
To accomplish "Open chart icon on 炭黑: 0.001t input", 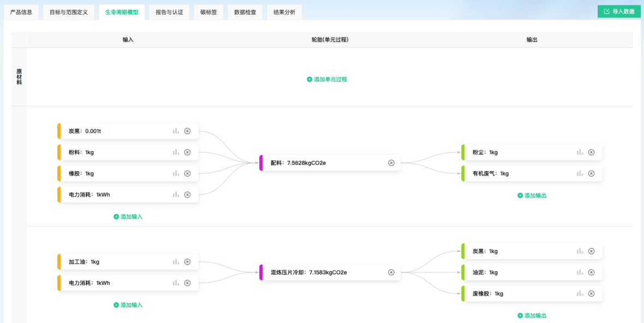I will (x=176, y=131).
